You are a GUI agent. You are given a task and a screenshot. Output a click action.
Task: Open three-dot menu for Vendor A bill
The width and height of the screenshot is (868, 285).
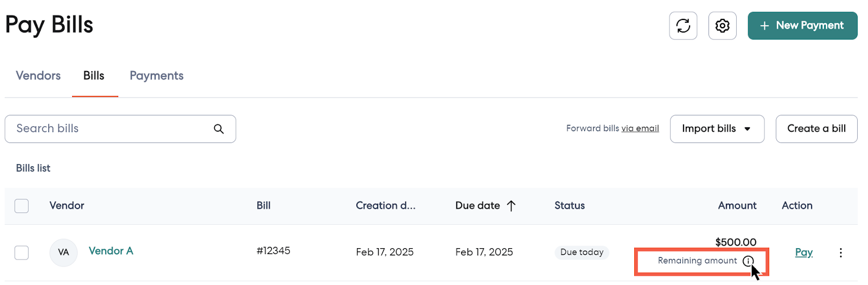click(840, 252)
